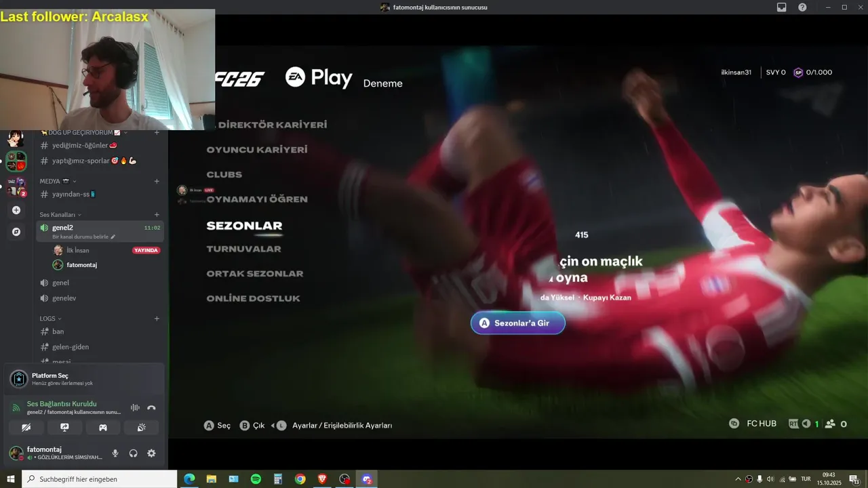
Task: Open the Platform Seç quest card
Action: click(x=84, y=379)
